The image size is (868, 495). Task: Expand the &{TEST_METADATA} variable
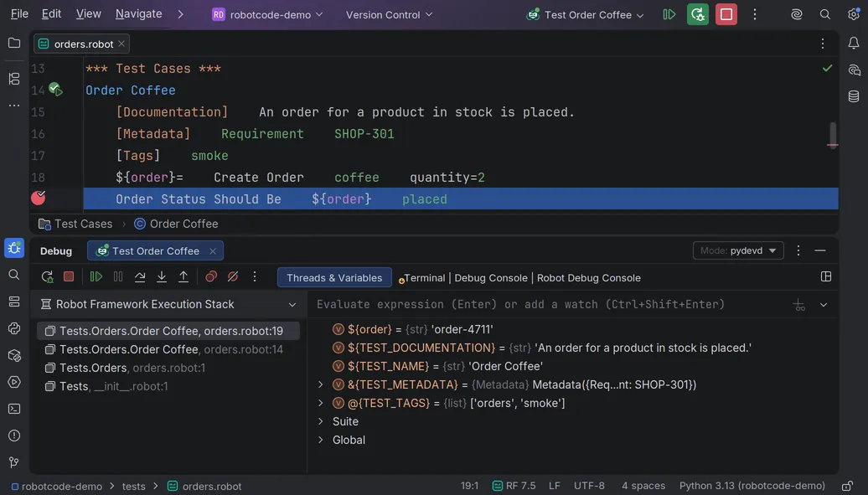(x=321, y=384)
